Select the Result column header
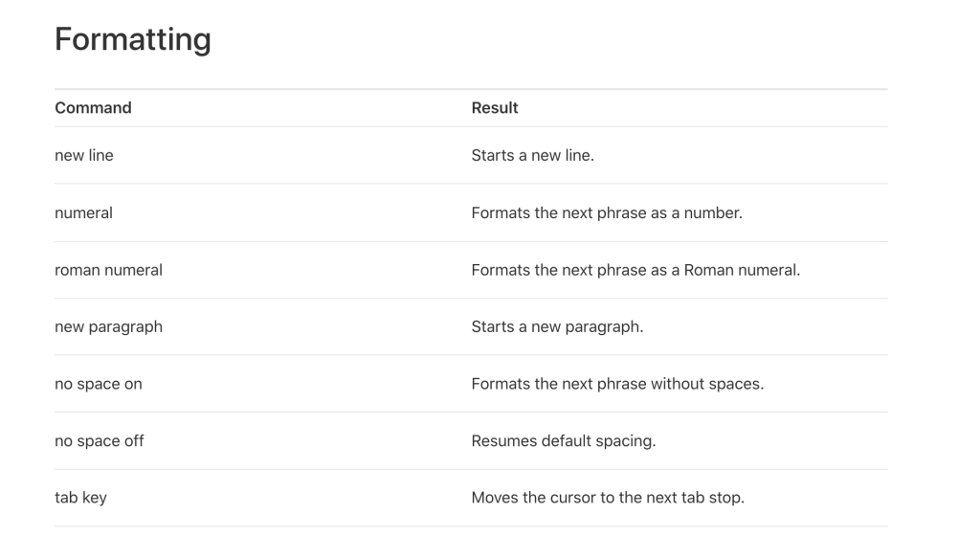Viewport: 980px width, 558px height. (495, 107)
